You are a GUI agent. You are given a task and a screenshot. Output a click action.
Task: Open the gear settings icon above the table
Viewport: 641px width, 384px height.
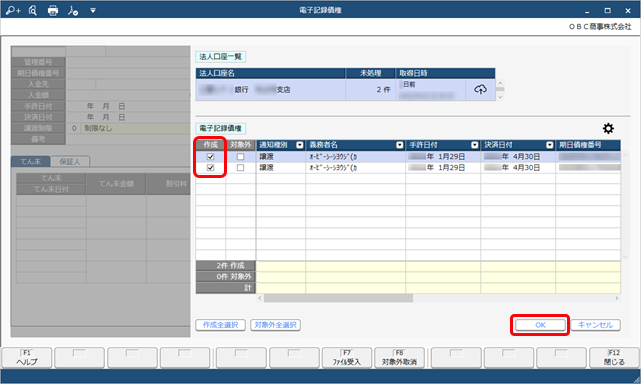pos(608,128)
